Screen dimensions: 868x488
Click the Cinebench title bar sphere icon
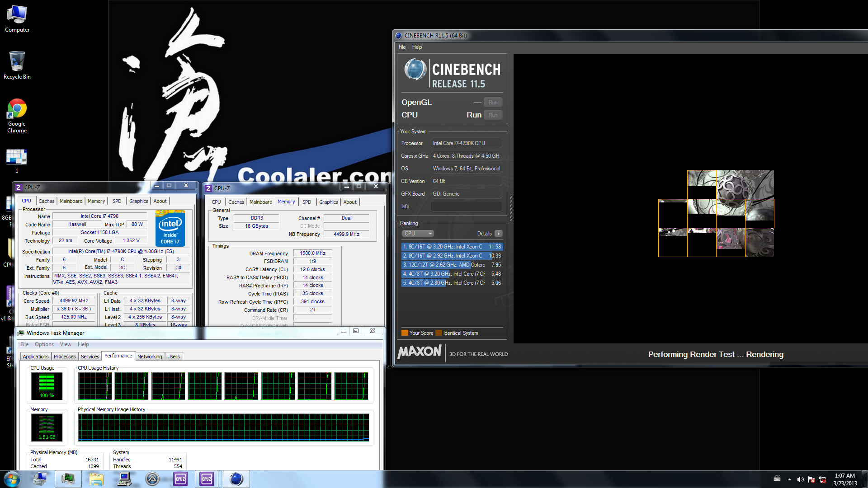point(399,35)
